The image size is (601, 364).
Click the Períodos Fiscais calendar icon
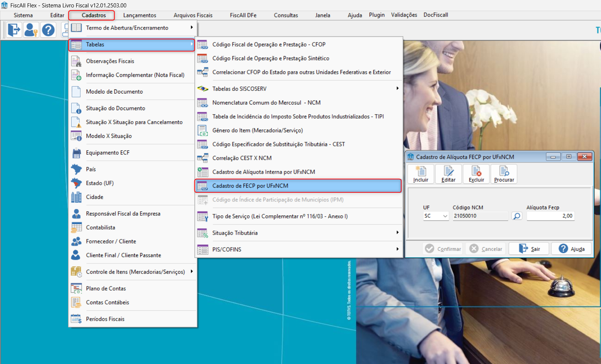(77, 319)
